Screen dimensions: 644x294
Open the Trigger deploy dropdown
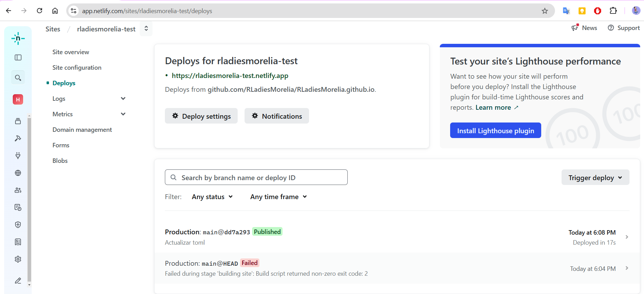[595, 177]
